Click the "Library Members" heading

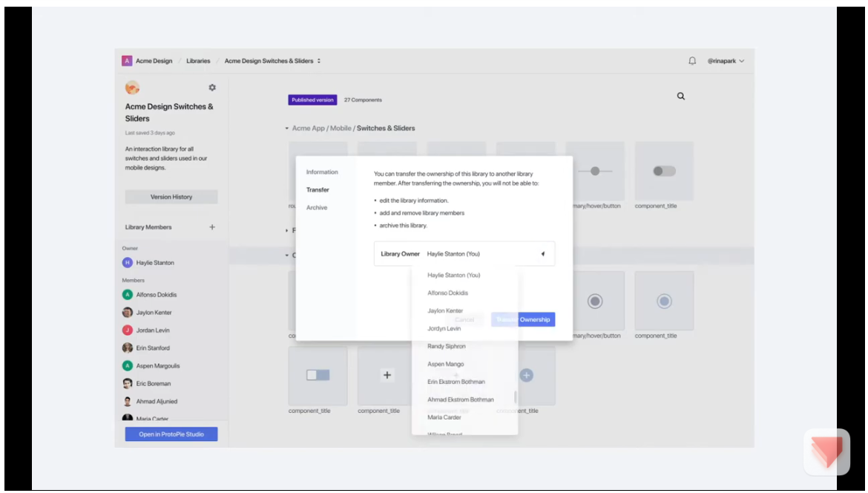(x=148, y=227)
